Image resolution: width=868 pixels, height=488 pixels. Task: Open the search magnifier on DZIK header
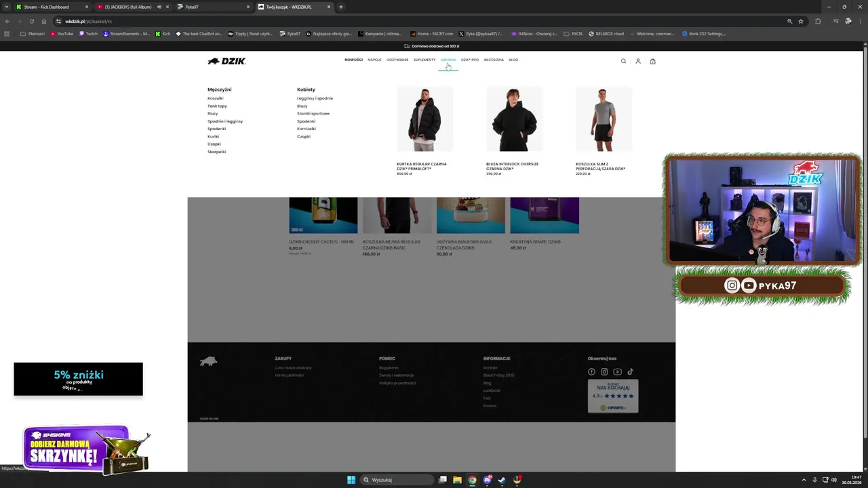[x=623, y=61]
